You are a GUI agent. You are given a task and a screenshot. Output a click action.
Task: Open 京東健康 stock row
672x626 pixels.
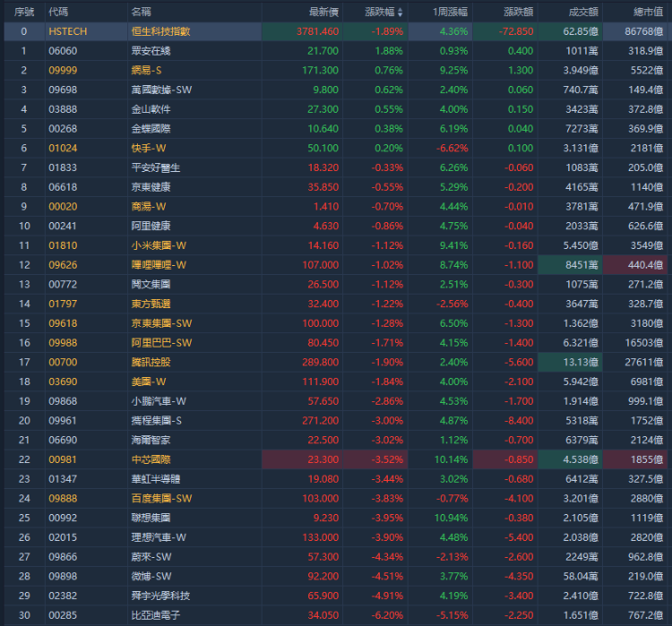(336, 187)
